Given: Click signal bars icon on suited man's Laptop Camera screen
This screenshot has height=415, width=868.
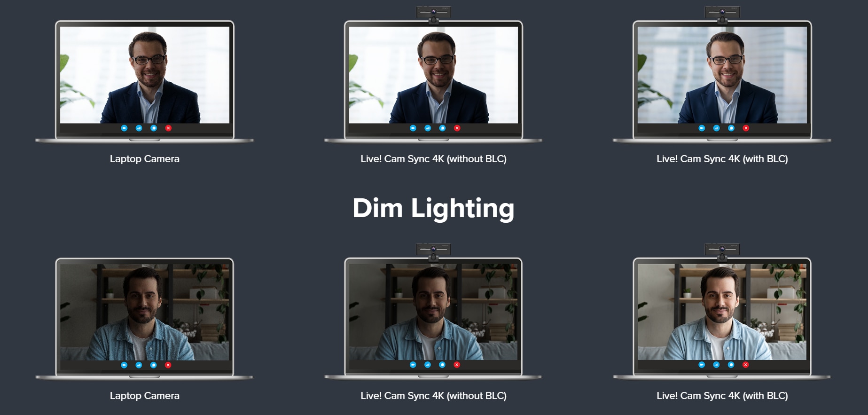Looking at the screenshot, I should coord(139,128).
